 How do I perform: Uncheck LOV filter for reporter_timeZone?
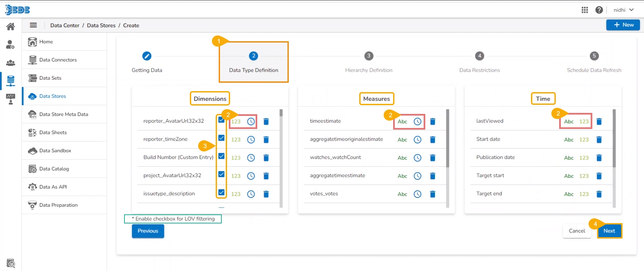click(221, 138)
